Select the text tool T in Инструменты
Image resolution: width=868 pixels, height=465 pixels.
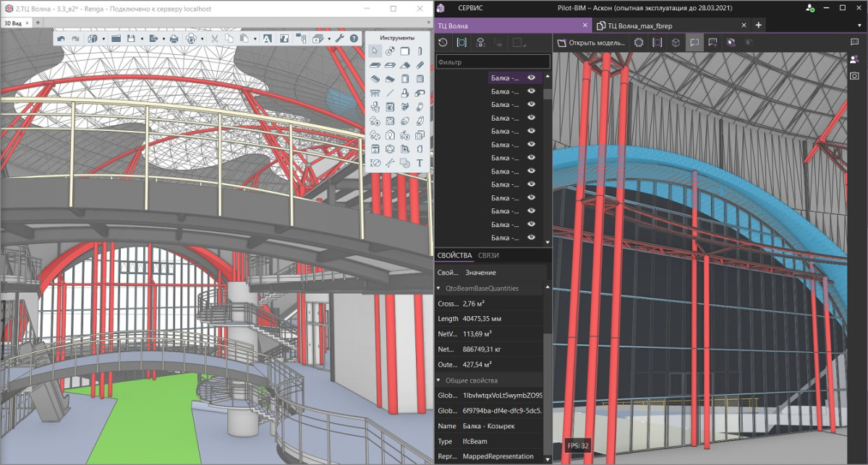coord(420,163)
